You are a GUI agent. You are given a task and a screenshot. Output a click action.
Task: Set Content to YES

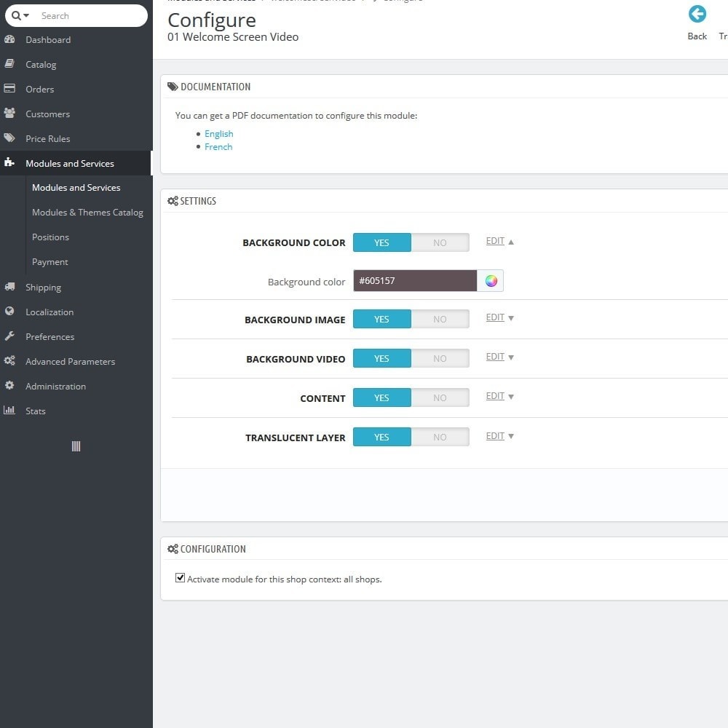coord(382,398)
